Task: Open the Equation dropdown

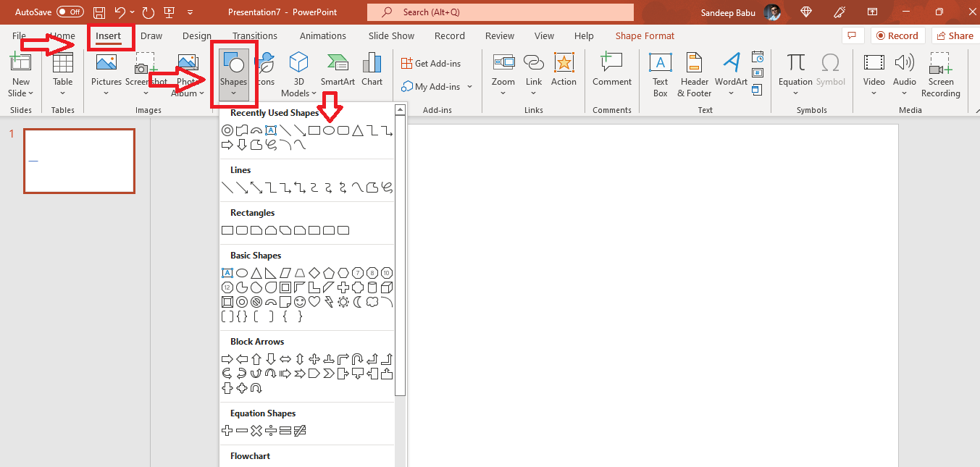Action: coord(795,93)
